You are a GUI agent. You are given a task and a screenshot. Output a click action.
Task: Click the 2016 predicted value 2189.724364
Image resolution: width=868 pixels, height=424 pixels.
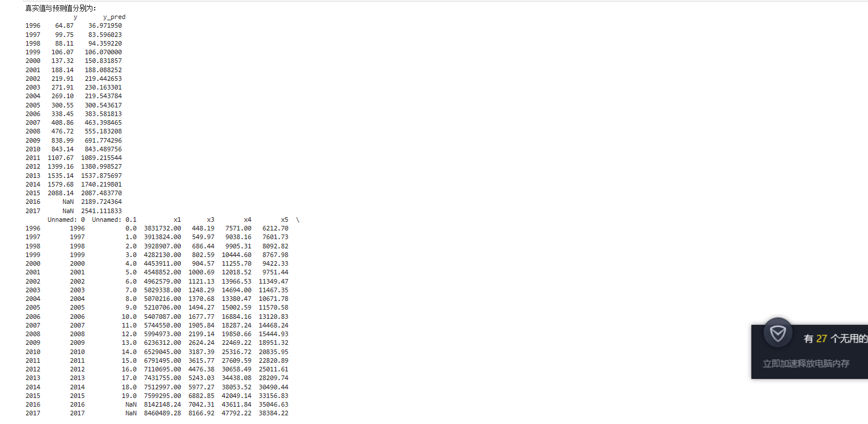point(102,202)
